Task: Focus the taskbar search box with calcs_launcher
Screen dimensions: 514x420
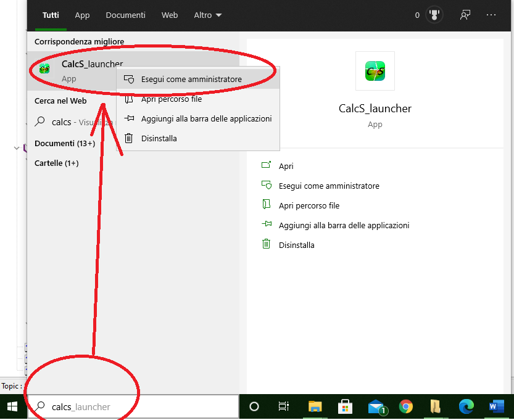Action: tap(133, 406)
